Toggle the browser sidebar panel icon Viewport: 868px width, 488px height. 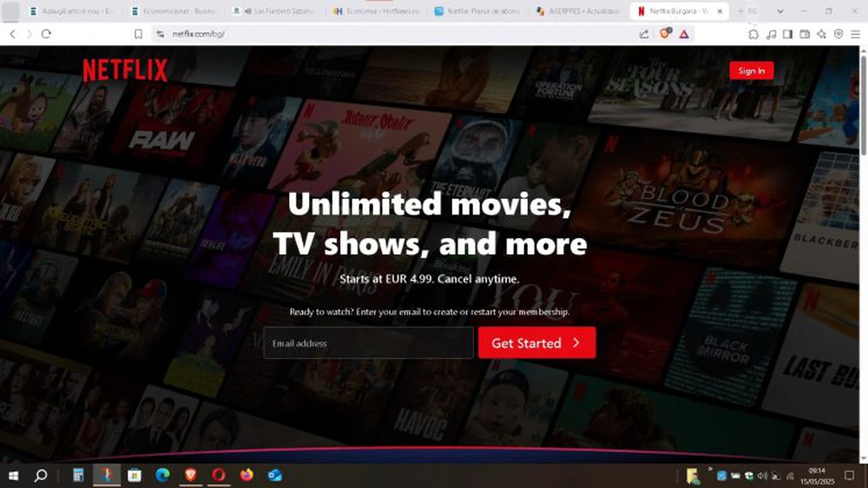point(787,34)
